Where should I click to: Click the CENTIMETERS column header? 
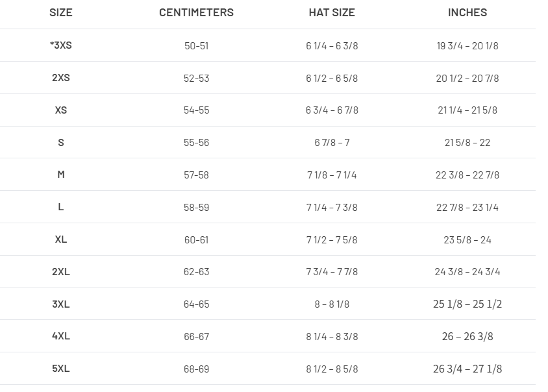pos(196,12)
